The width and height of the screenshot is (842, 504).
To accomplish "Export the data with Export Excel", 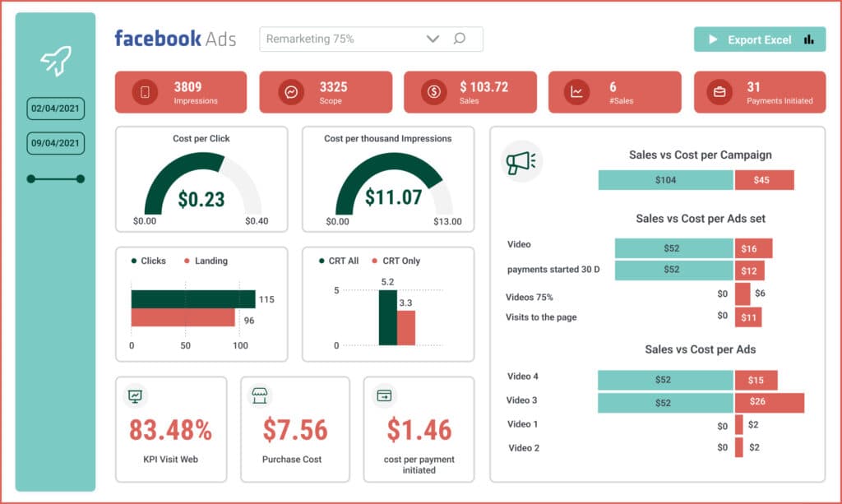I will (x=760, y=39).
